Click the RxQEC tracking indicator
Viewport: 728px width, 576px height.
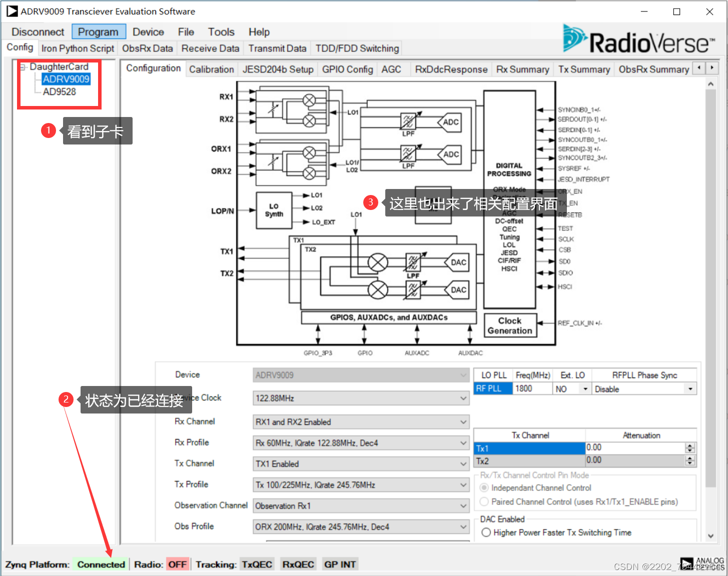coord(298,564)
